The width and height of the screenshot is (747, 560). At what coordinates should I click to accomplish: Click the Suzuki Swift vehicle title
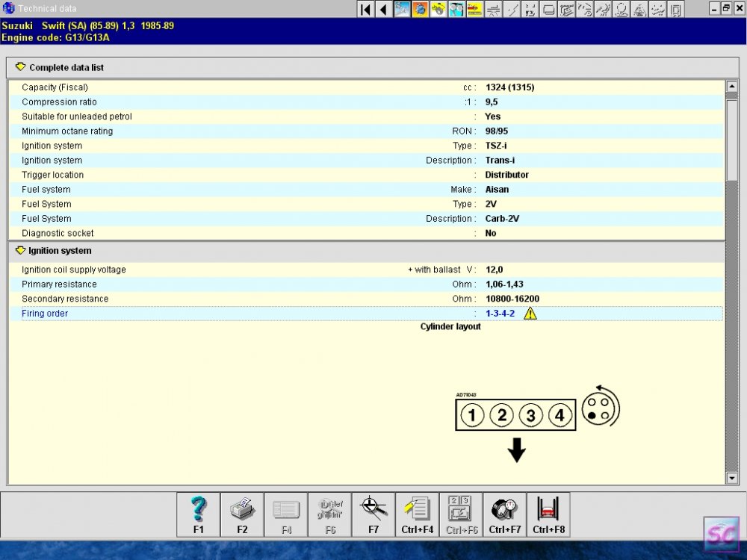pyautogui.click(x=87, y=25)
